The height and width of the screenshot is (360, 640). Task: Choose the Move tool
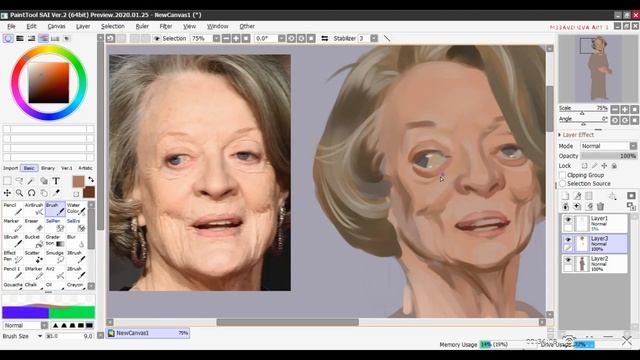point(7,193)
